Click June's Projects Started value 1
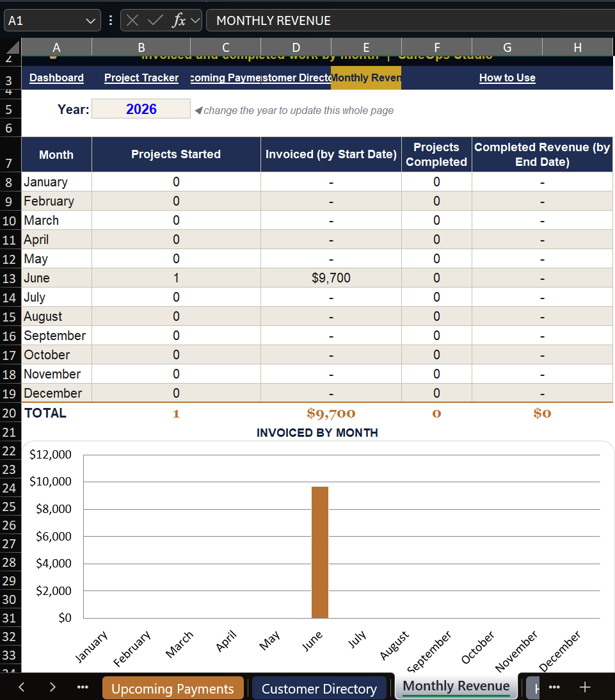 [176, 278]
